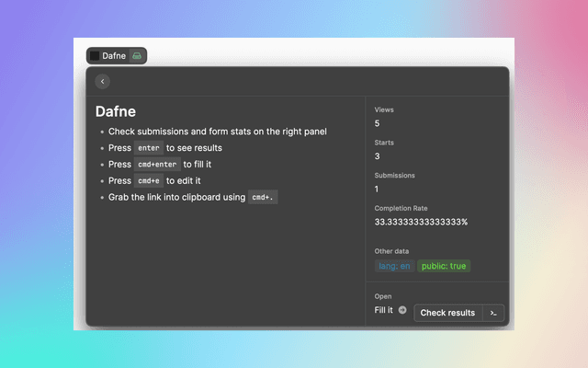
Task: Click the Completion Rate percentage value
Action: 421,222
